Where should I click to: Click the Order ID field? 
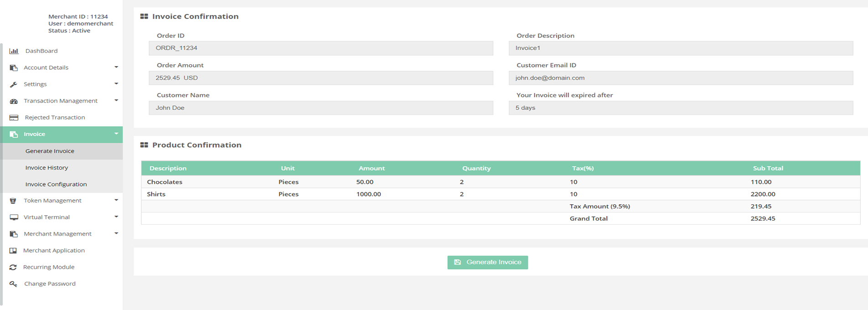coord(320,48)
